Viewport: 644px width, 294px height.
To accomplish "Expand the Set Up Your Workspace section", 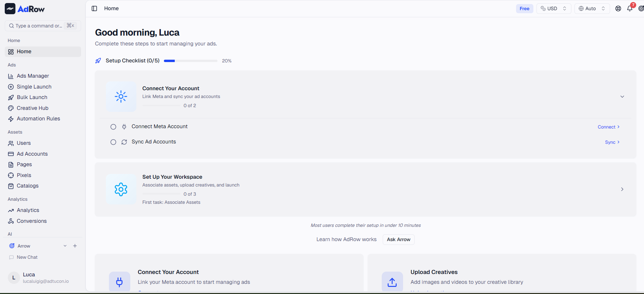I will (622, 189).
